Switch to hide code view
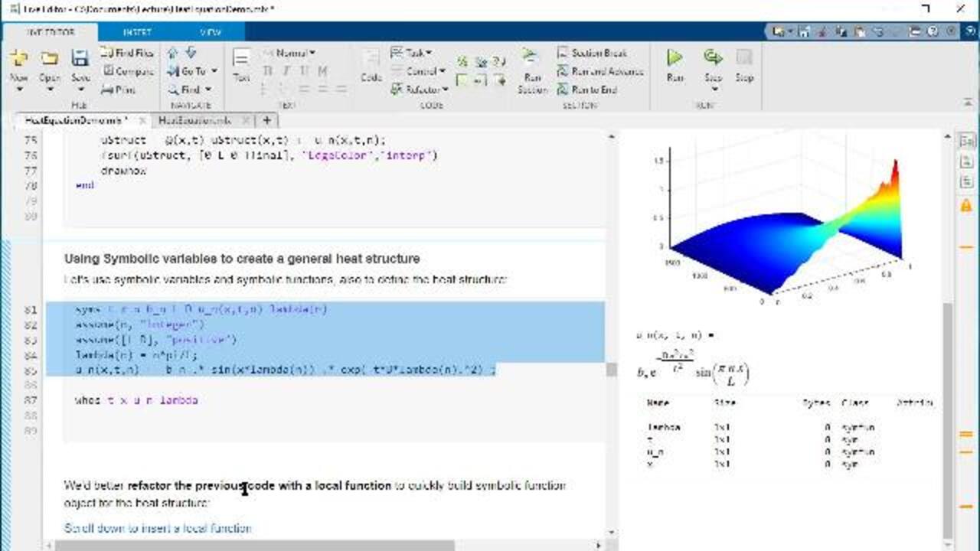This screenshot has height=551, width=980. (966, 183)
